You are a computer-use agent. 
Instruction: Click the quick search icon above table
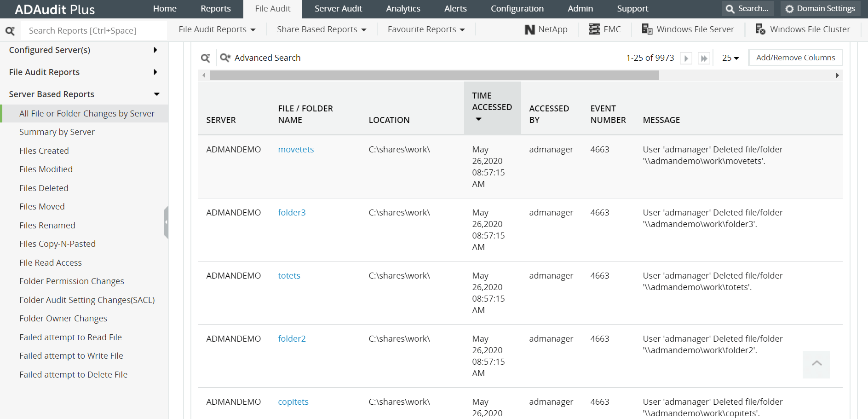click(206, 58)
